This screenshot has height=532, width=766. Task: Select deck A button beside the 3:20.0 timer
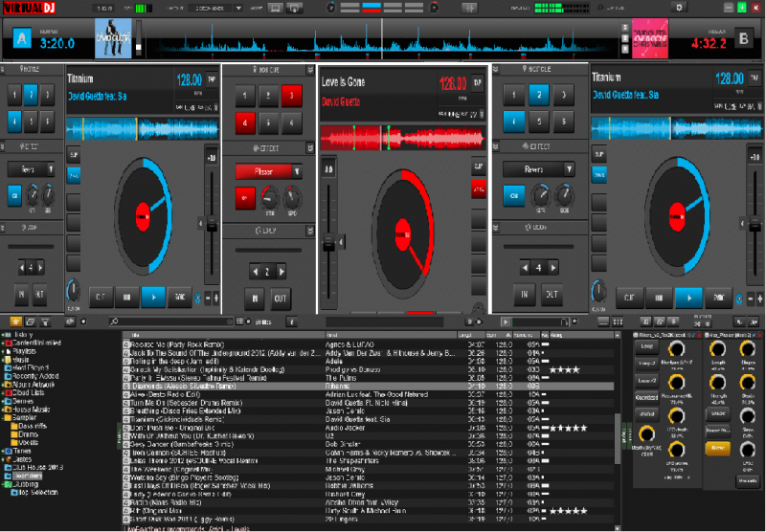21,38
